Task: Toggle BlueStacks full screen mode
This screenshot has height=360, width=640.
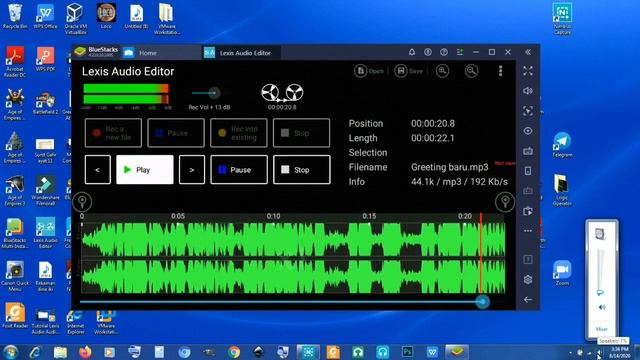Action: coord(528,71)
